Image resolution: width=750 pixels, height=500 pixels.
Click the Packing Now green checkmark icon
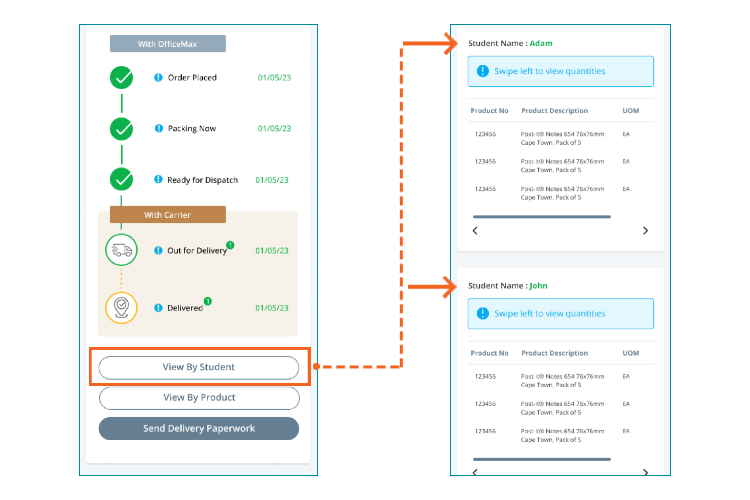point(121,129)
